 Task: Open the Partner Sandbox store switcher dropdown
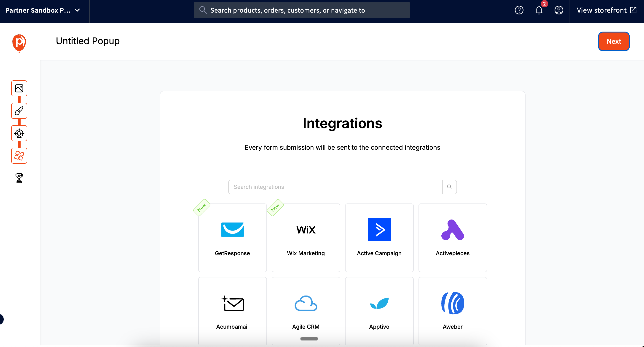click(38, 10)
